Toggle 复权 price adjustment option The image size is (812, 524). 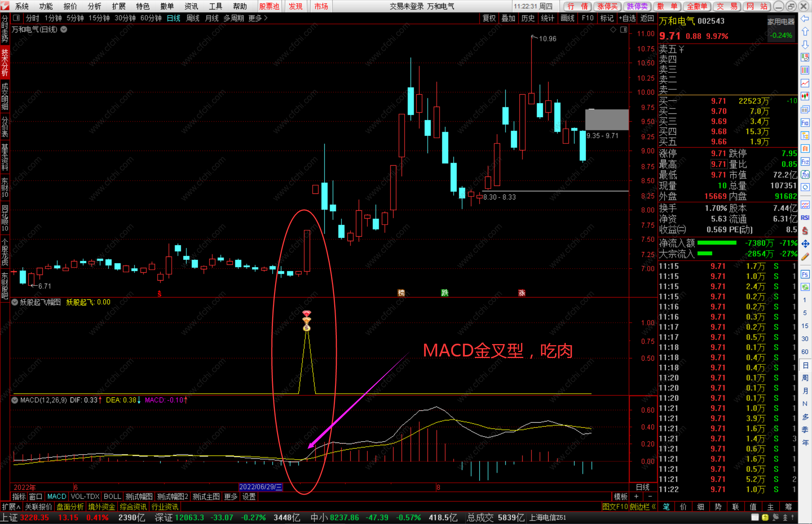(489, 18)
